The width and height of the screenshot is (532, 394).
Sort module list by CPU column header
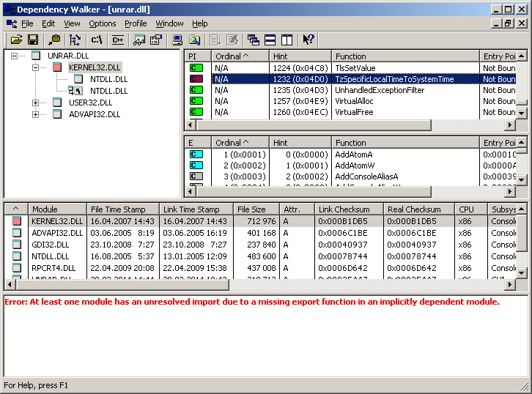tap(471, 209)
